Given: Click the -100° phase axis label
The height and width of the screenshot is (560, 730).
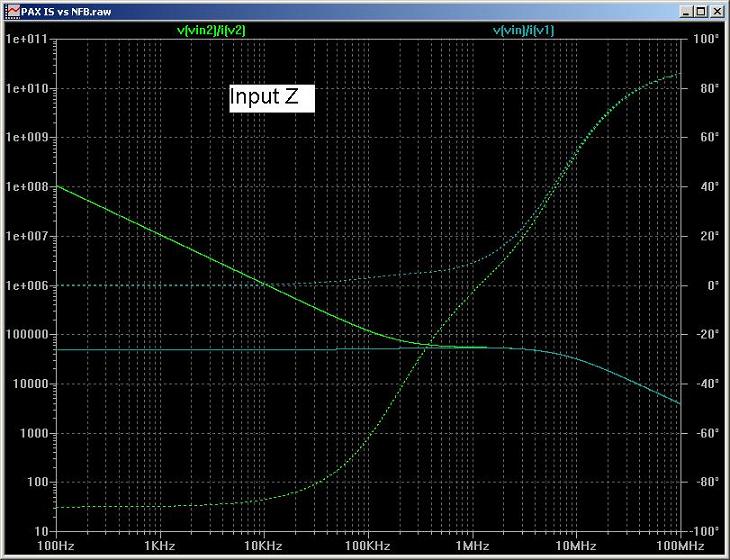Looking at the screenshot, I should (x=705, y=532).
